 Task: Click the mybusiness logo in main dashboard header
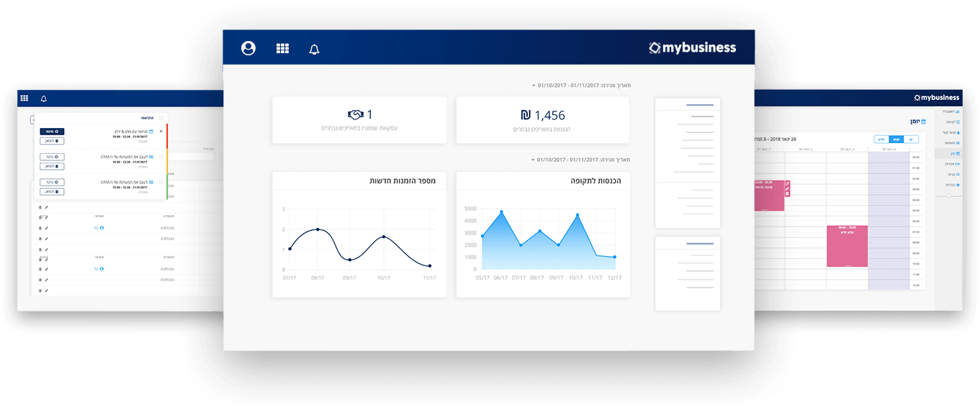pos(692,47)
